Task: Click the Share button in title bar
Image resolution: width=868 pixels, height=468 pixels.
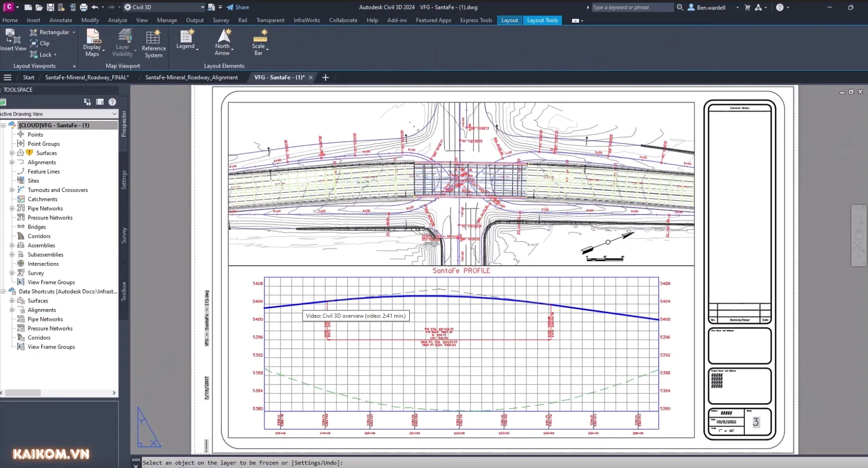Action: [238, 7]
